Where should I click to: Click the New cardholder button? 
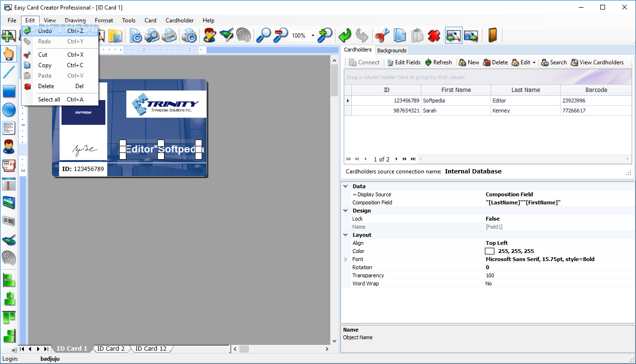[x=469, y=62]
